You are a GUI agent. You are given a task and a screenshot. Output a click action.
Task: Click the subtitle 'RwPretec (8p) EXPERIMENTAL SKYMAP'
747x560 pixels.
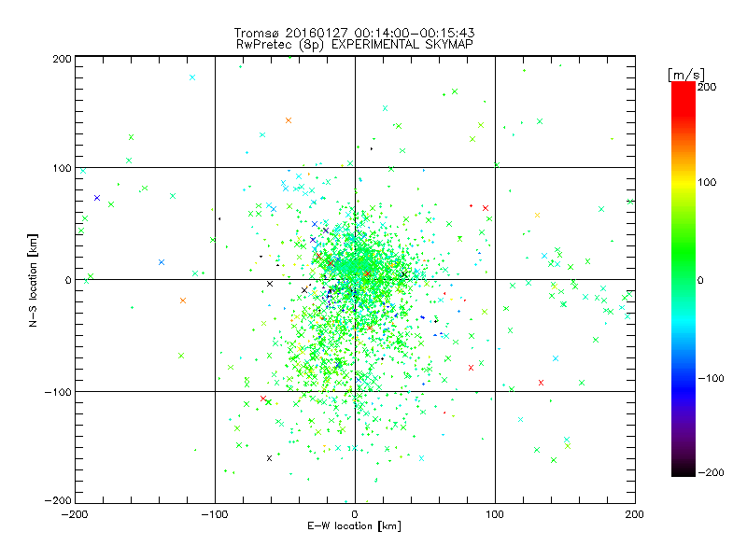pyautogui.click(x=355, y=45)
